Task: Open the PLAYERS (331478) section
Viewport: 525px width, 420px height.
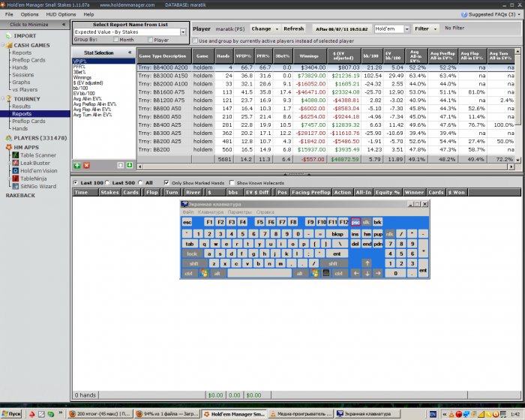Action: tap(36, 138)
